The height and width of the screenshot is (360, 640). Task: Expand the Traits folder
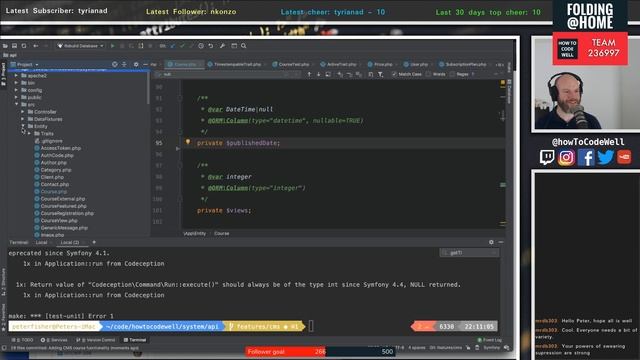[x=29, y=133]
